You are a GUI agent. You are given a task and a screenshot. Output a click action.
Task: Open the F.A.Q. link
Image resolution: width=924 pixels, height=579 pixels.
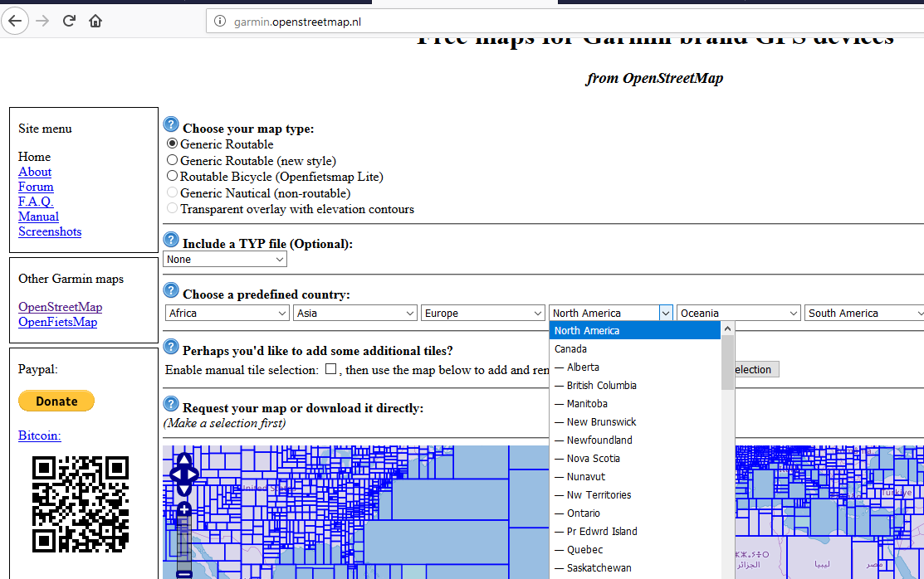pyautogui.click(x=36, y=202)
